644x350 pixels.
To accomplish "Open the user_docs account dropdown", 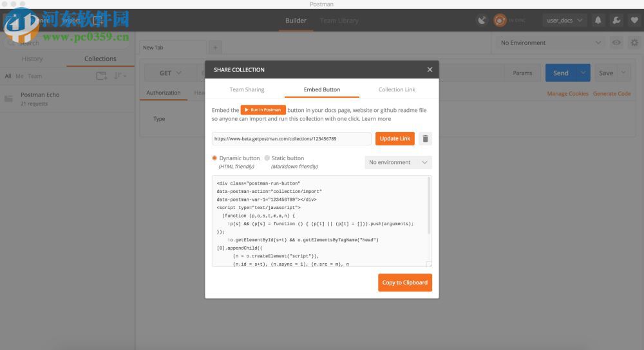I will point(564,20).
